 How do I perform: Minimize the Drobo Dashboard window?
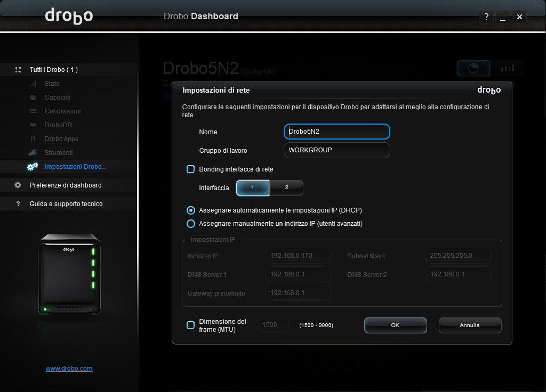click(x=503, y=17)
